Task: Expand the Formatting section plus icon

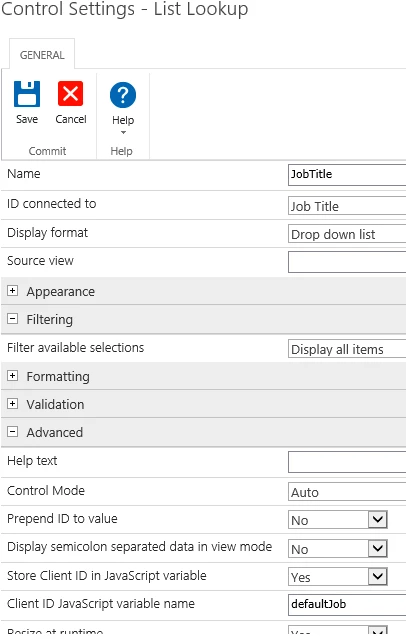Action: 13,375
